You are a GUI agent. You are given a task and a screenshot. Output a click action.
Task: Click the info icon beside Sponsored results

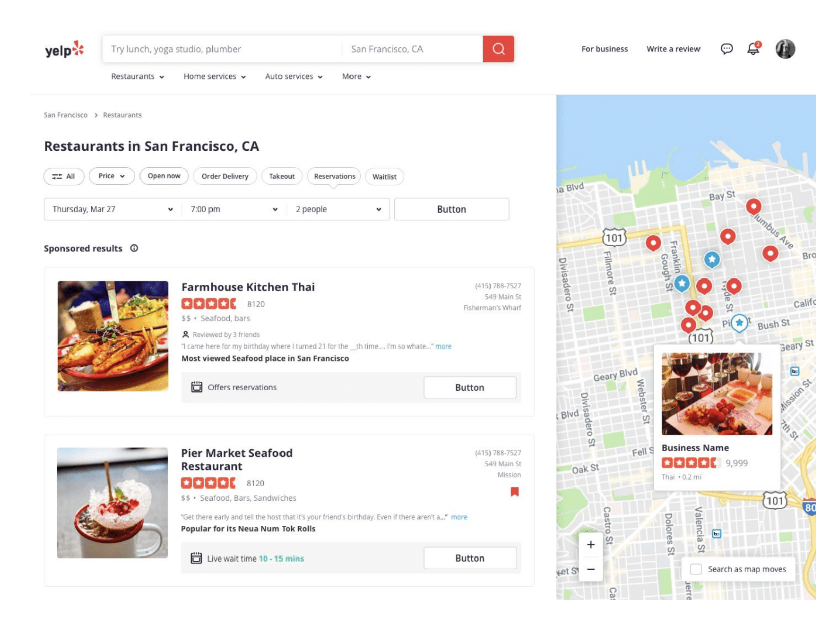click(134, 248)
